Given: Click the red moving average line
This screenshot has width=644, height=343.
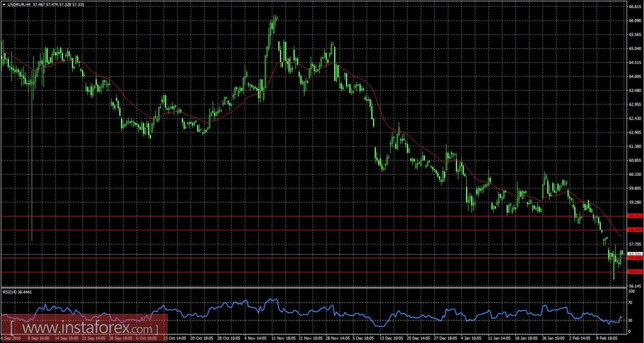Looking at the screenshot, I should coord(381,110).
